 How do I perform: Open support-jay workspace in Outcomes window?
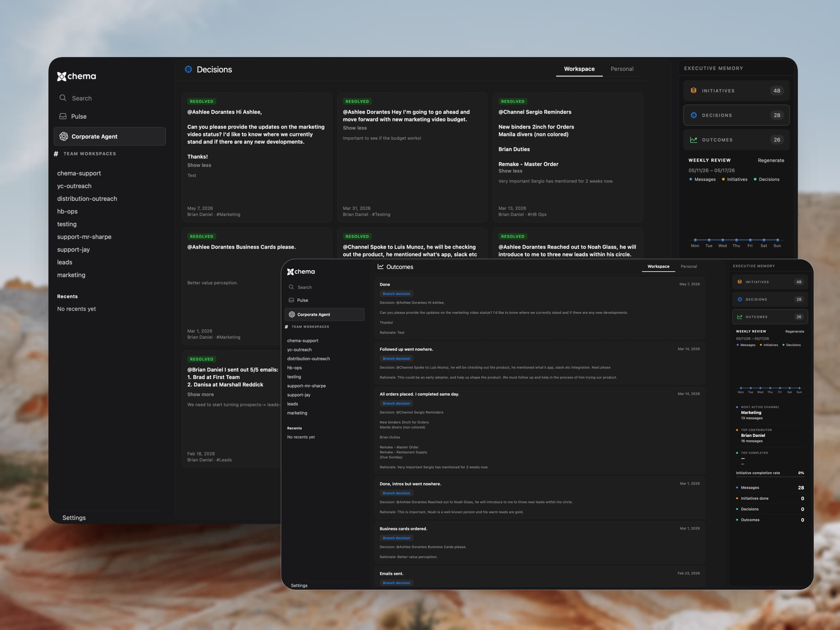tap(299, 395)
